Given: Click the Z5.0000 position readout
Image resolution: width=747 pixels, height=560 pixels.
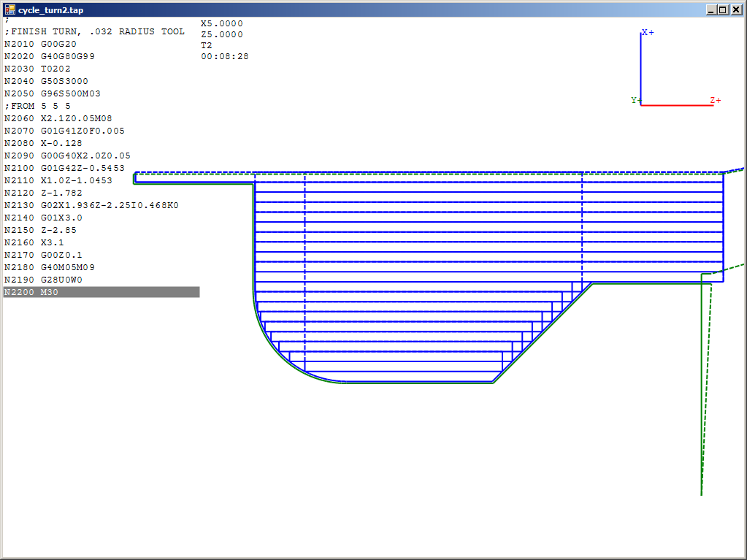Looking at the screenshot, I should point(222,34).
